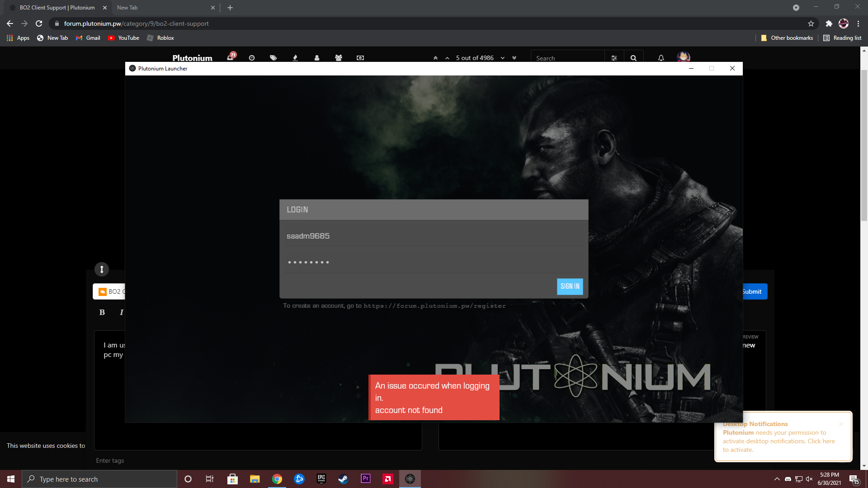Switch to the New Tab browser tab

pyautogui.click(x=127, y=8)
